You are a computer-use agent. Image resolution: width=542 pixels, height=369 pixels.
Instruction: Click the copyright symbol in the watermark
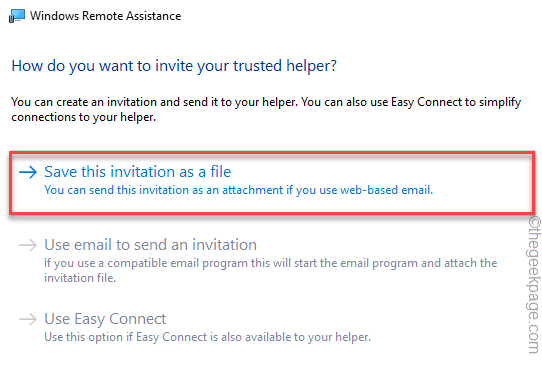point(534,222)
